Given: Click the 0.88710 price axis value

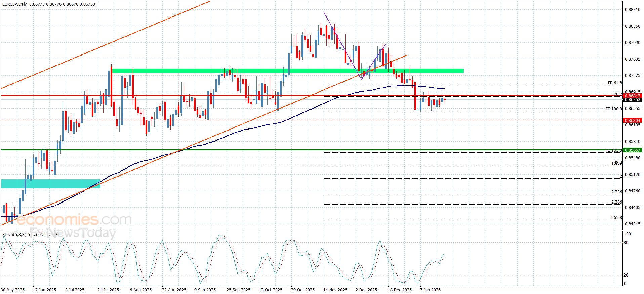Looking at the screenshot, I should click(x=632, y=10).
